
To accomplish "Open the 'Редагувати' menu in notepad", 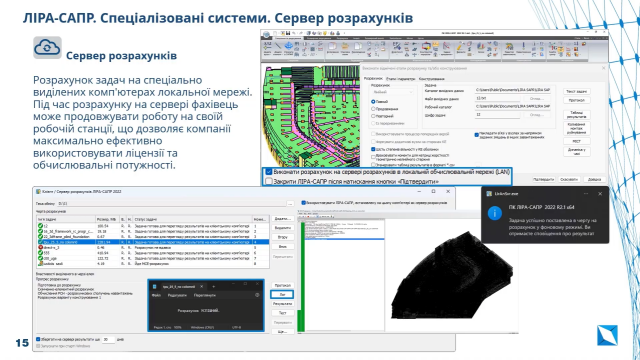I will click(x=177, y=295).
